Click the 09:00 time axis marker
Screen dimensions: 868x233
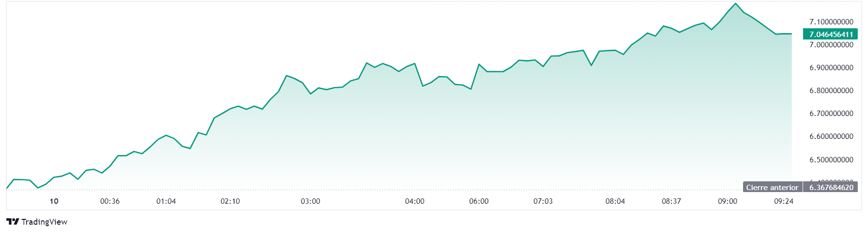tap(727, 201)
